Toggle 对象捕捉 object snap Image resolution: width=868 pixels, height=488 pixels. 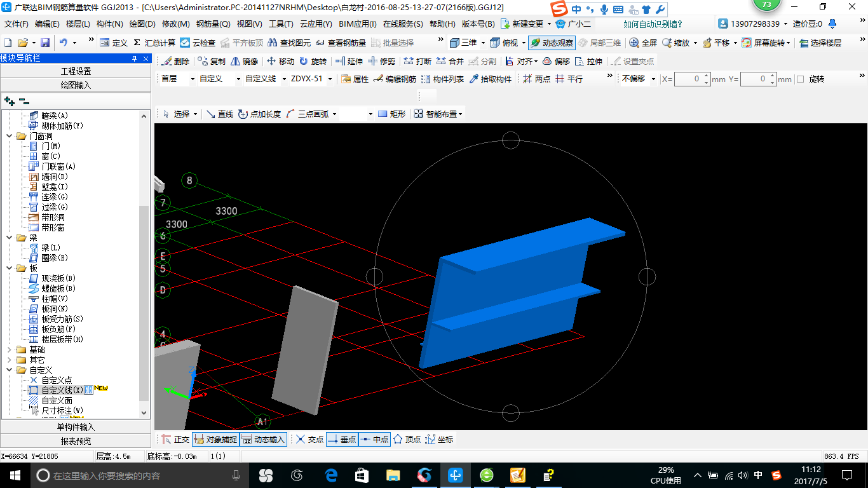click(x=215, y=439)
